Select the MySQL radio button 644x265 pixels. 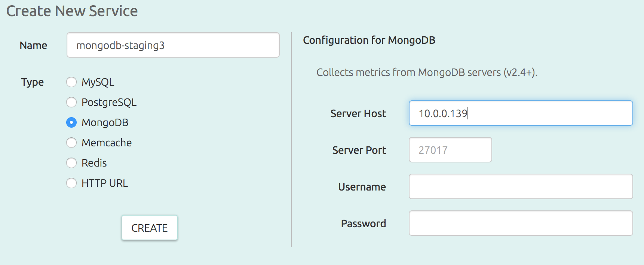pos(71,82)
